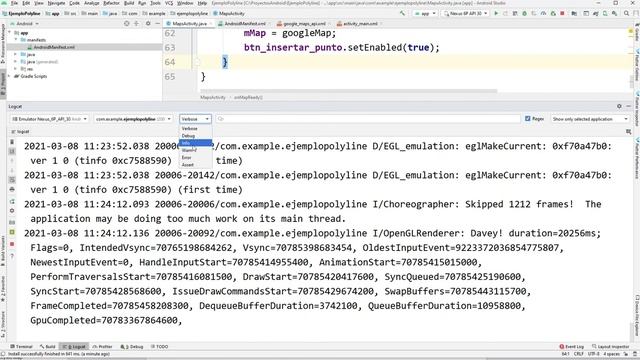The width and height of the screenshot is (640, 360).
Task: Click the MapsActivity breadcrumb in navigation bar
Action: point(229,13)
